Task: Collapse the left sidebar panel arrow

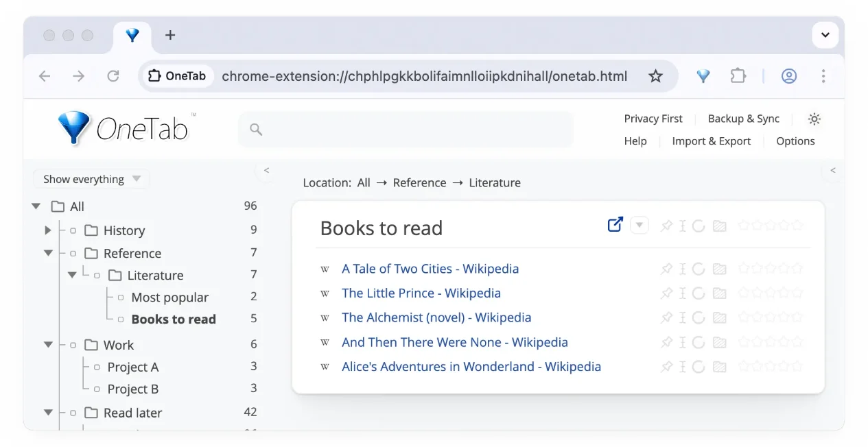Action: pyautogui.click(x=266, y=170)
